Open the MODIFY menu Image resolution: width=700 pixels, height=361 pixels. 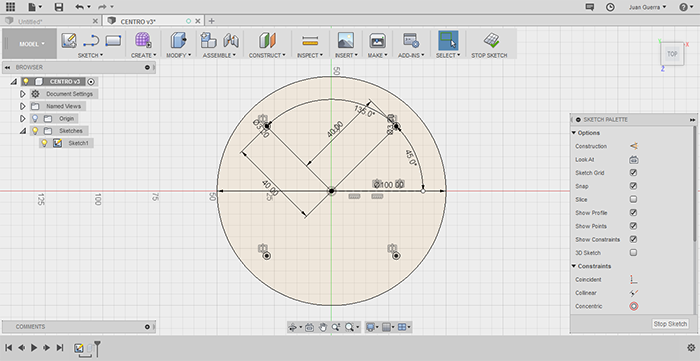[179, 55]
